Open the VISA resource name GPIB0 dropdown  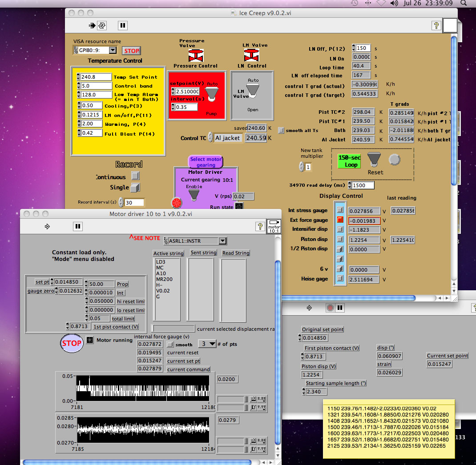point(113,50)
